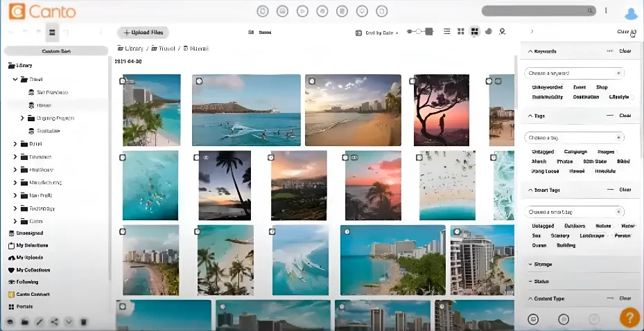Switch to list view
Screen dimensions: 644x331
[447, 32]
